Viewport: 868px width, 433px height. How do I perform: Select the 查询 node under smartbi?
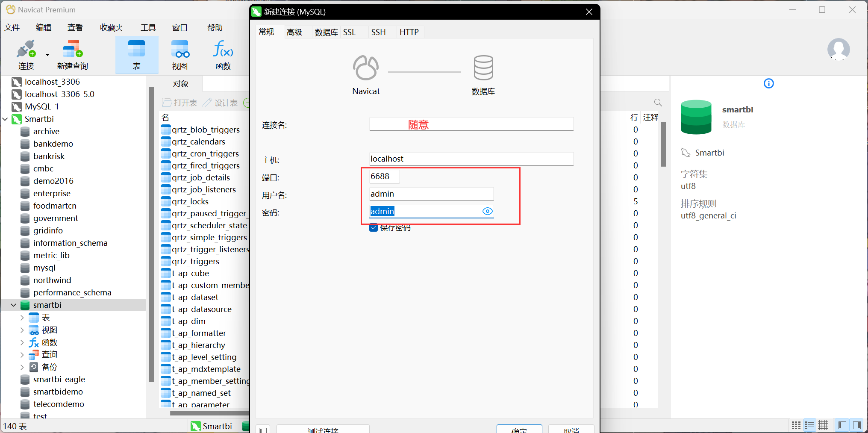coord(49,354)
